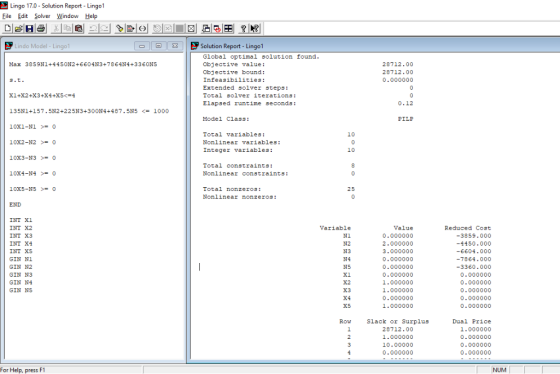Screen dimensions: 560x374
Task: Click the Reduced Cost column header
Action: 468,228
